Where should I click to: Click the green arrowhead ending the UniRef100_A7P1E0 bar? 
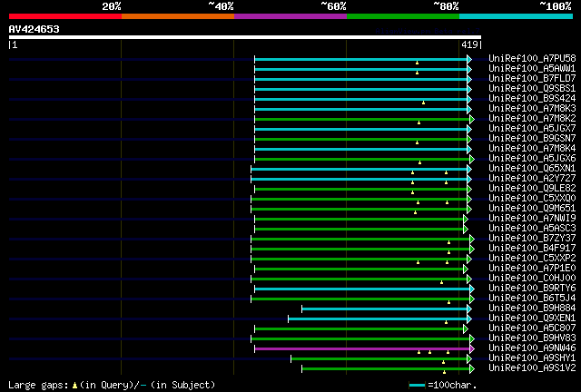(x=466, y=269)
